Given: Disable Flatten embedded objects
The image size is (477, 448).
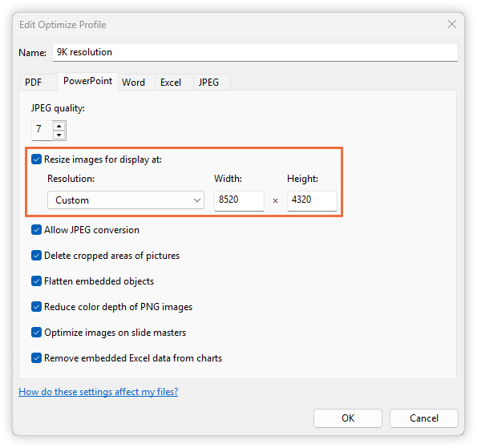Looking at the screenshot, I should [36, 281].
